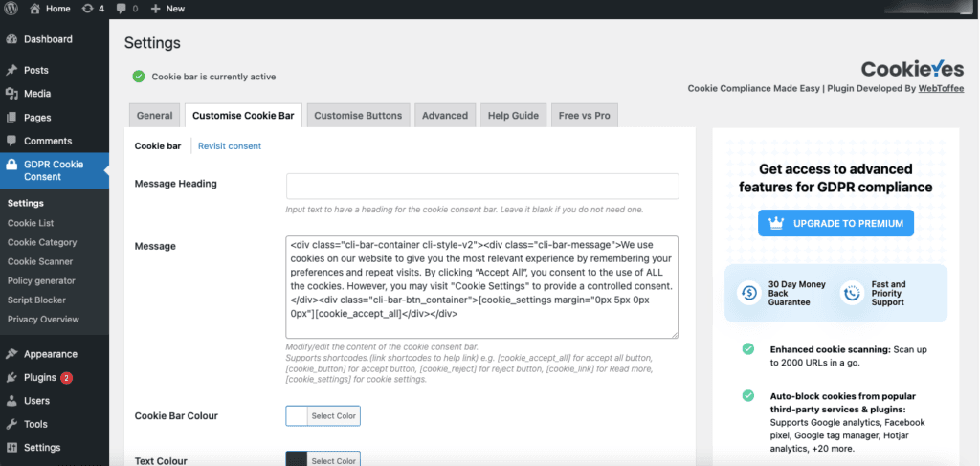
Task: Open the Home site icon in the admin bar
Action: (x=35, y=8)
